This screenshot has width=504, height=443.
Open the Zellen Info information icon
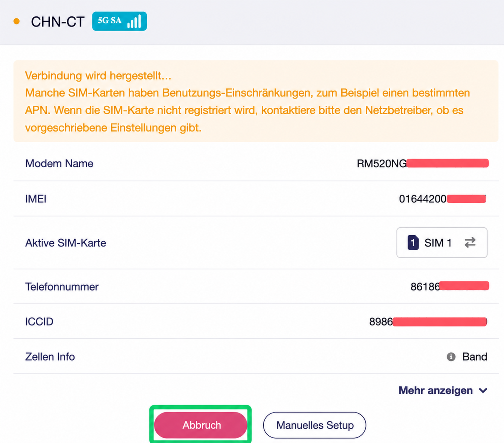tap(451, 357)
